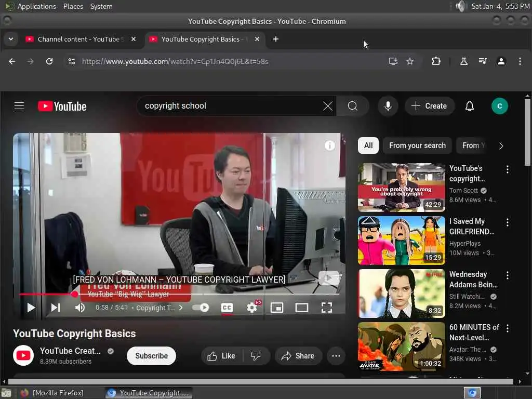Open options for Wednesday Addams video
Viewport: 532px width, 399px height.
(x=507, y=275)
